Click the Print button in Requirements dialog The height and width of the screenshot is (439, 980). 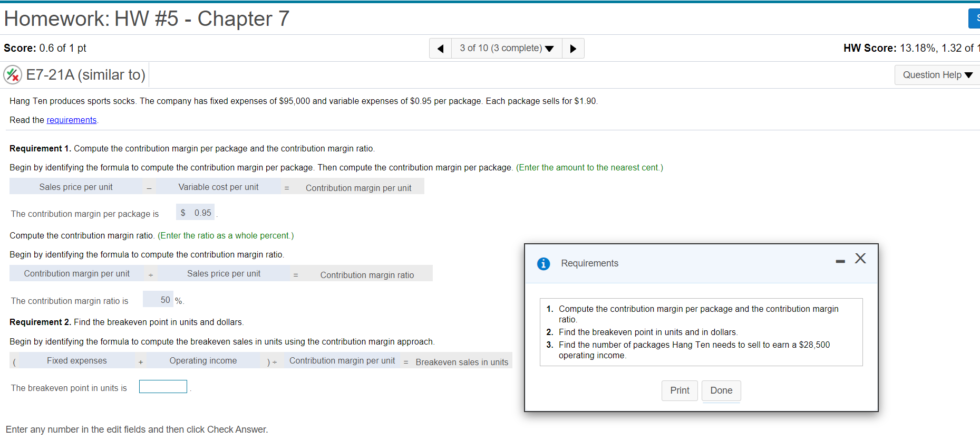(x=680, y=390)
